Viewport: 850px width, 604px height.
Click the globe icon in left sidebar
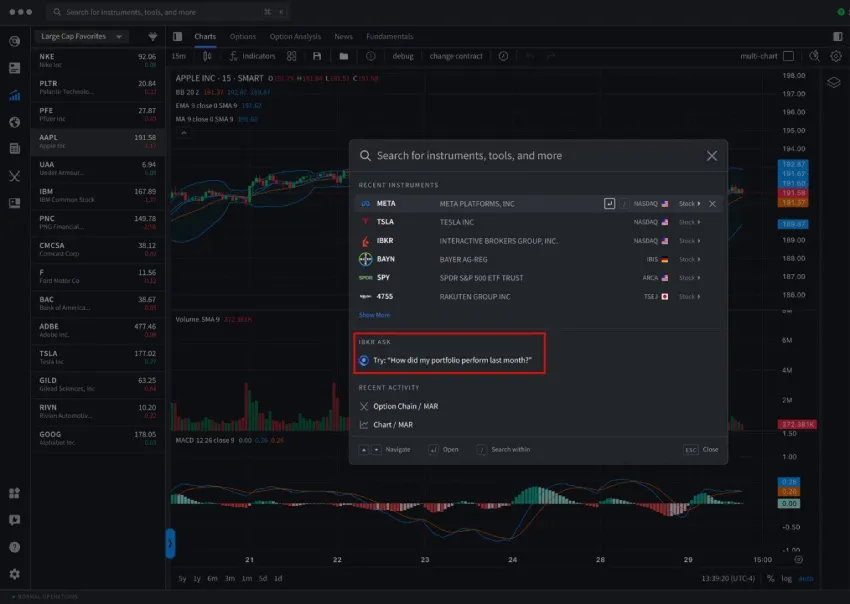15,122
